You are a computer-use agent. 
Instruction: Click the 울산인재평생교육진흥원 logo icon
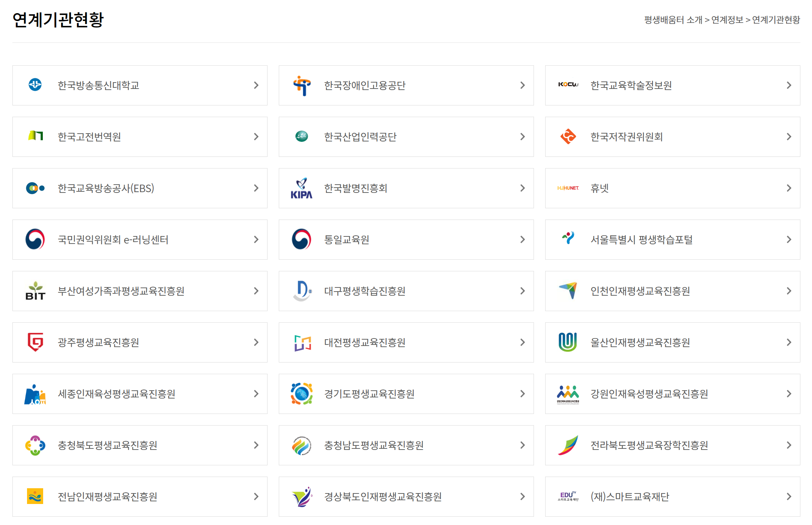[568, 342]
